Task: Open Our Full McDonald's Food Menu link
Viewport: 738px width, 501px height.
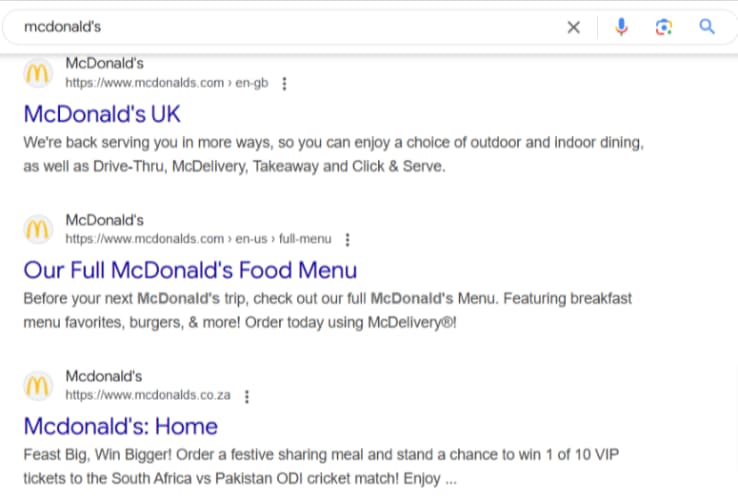Action: tap(190, 269)
